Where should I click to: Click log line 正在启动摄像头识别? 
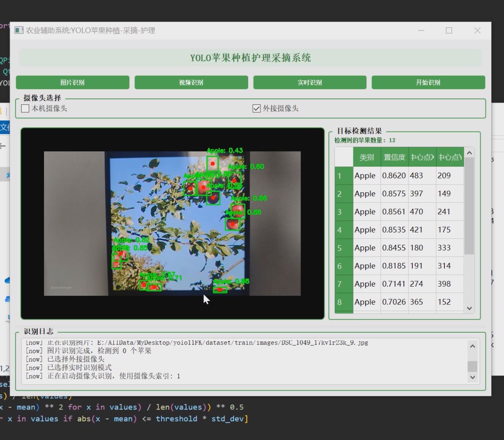[103, 376]
